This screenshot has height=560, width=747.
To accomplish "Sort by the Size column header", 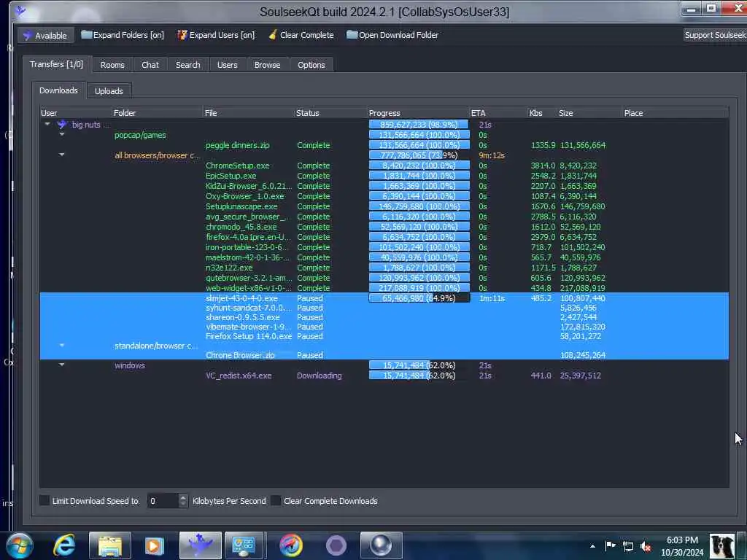I will coord(589,113).
